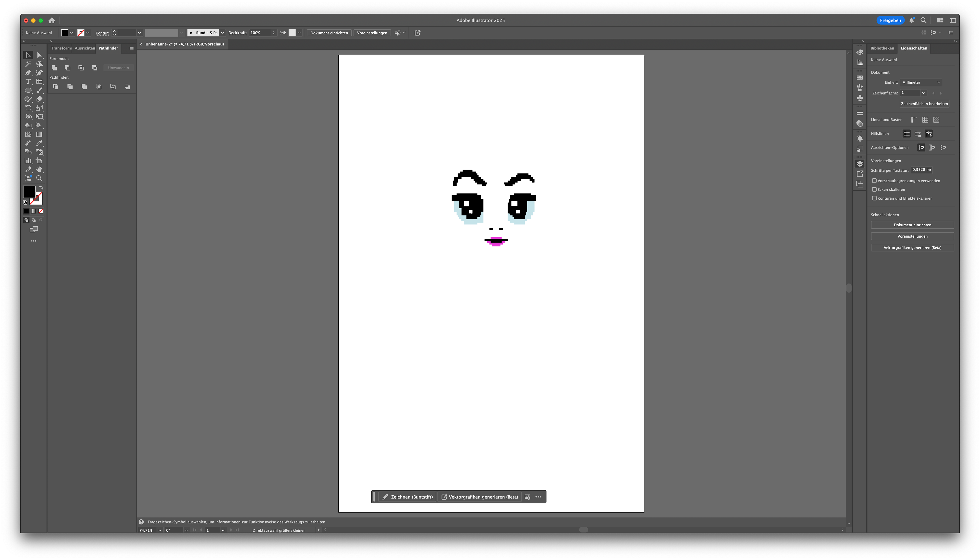Screen dimensions: 980x560
Task: Select the Paintbrush tool
Action: (39, 90)
